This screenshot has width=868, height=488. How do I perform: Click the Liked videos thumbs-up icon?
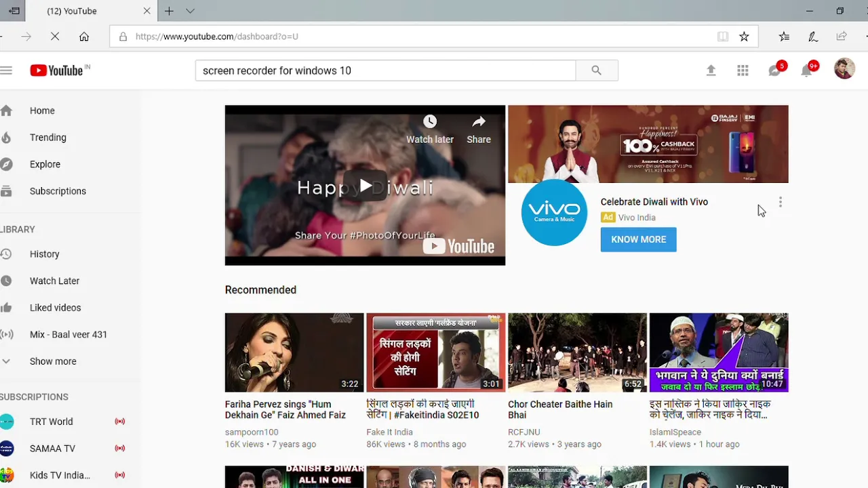point(6,308)
